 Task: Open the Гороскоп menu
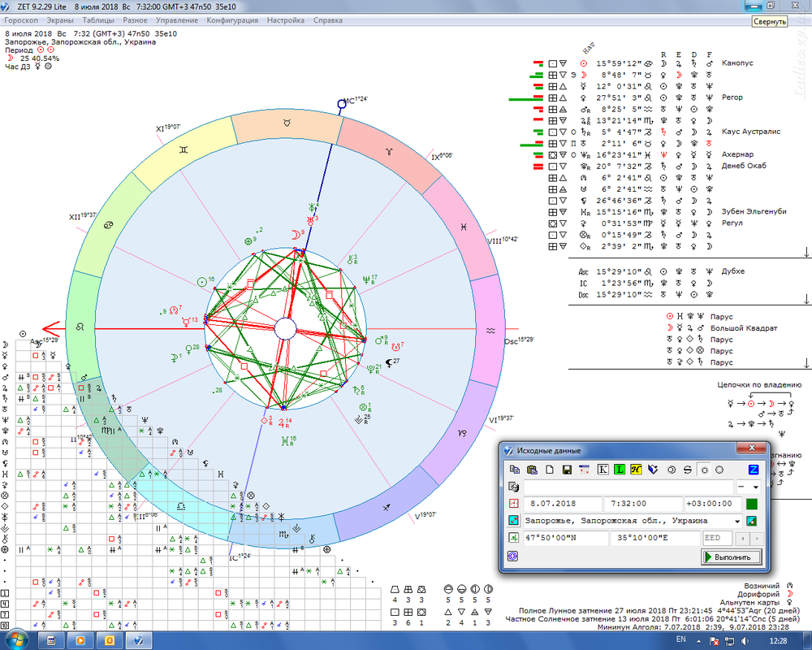21,20
